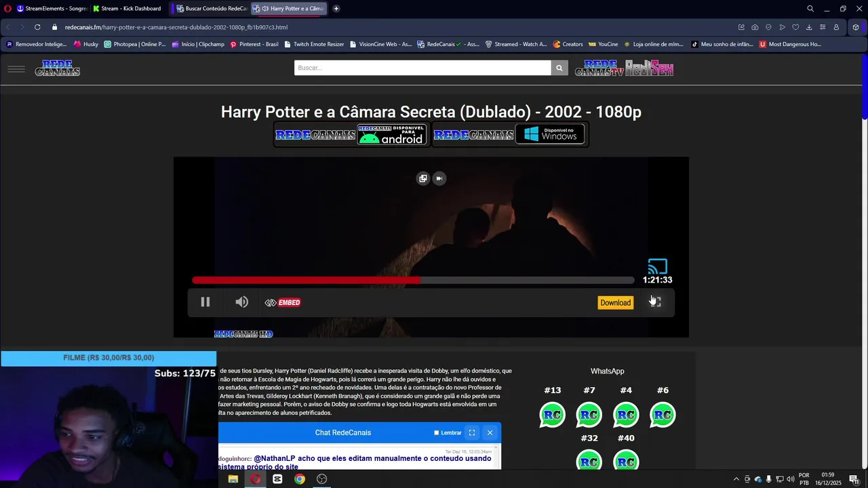Image resolution: width=868 pixels, height=488 pixels.
Task: Open the browser snapshot camera icon
Action: [755, 27]
